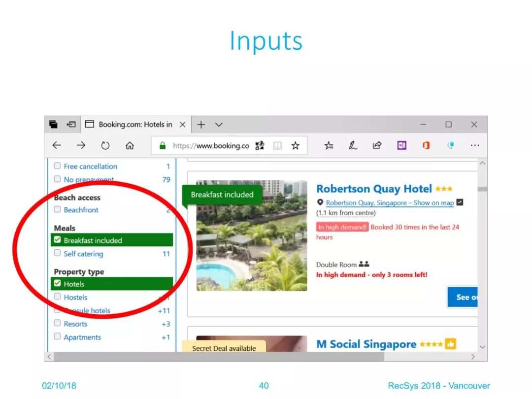Click the No prepayment count 79
Image resolution: width=532 pixels, height=399 pixels.
click(166, 179)
